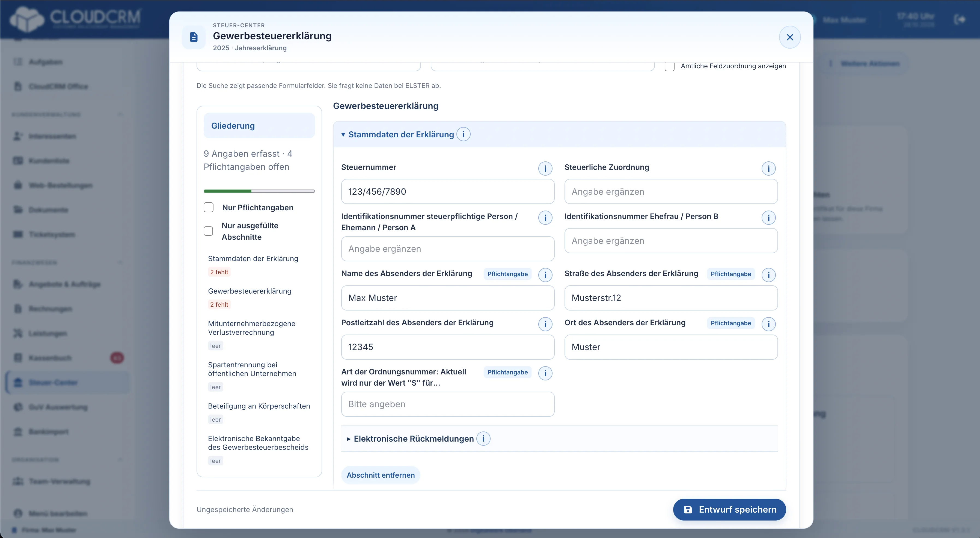The height and width of the screenshot is (538, 980).
Task: Click the logout icon in background top bar
Action: pos(960,19)
